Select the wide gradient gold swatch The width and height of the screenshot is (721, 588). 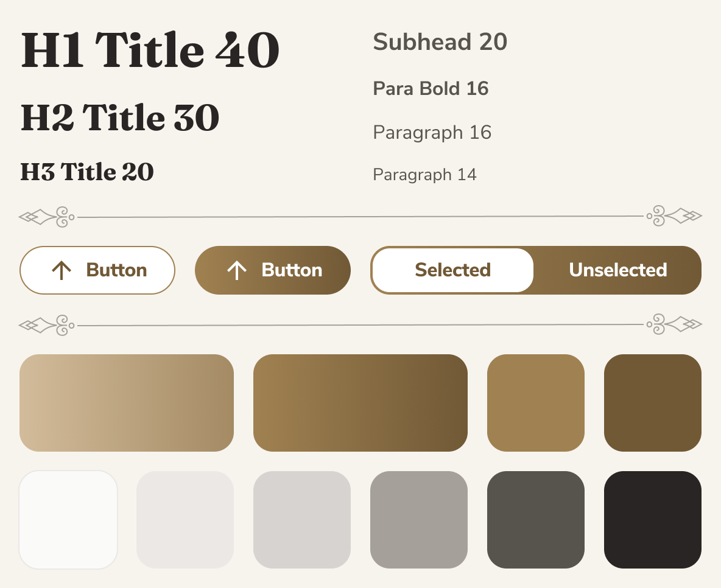(x=127, y=402)
